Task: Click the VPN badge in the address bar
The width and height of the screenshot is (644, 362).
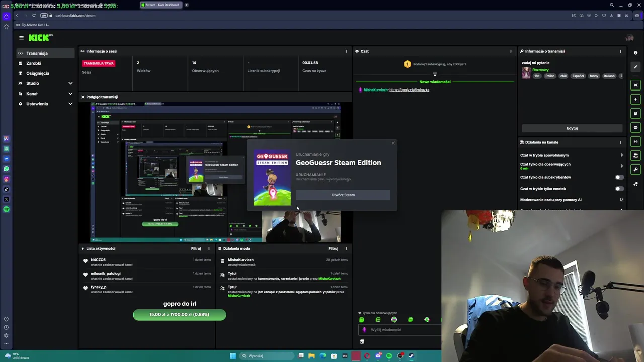Action: coord(44,15)
